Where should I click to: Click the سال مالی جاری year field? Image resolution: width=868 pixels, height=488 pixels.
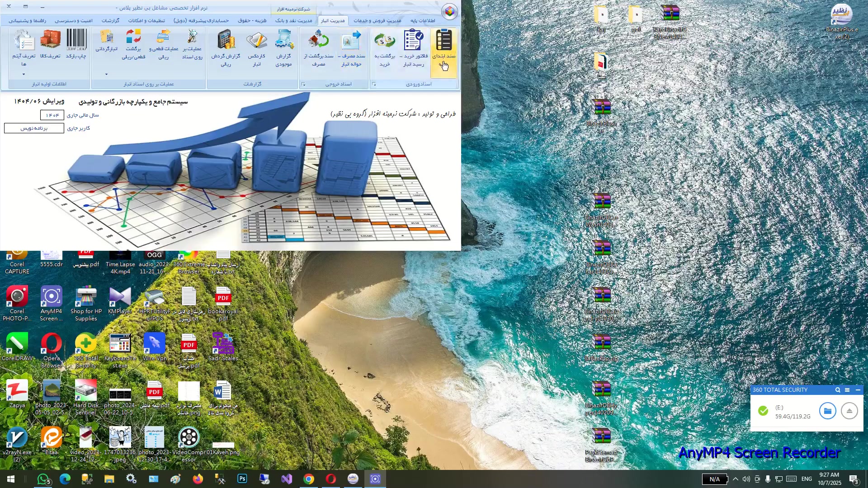click(x=52, y=115)
